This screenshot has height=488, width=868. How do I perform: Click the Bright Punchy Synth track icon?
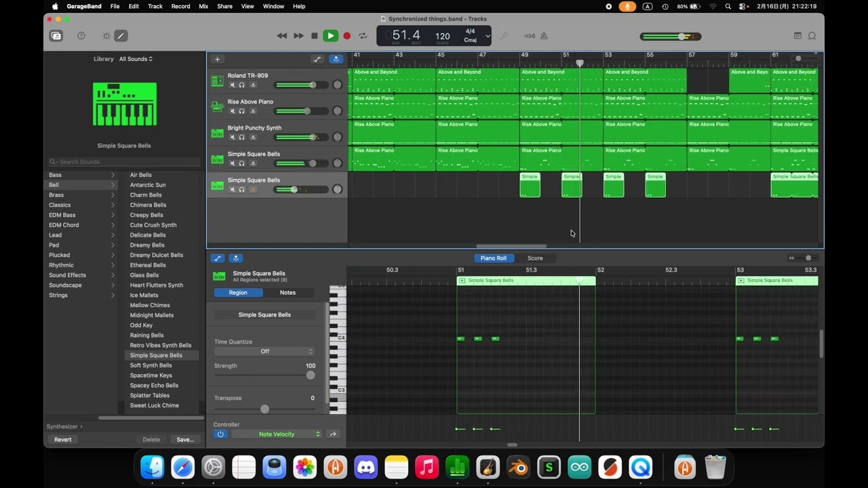[x=217, y=134]
